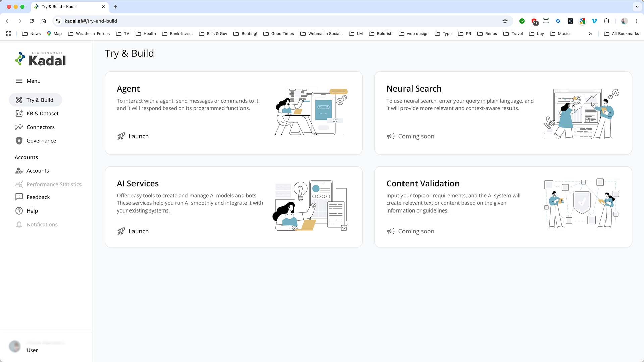This screenshot has width=644, height=362.
Task: Bookmark this page with the star icon
Action: click(x=505, y=21)
